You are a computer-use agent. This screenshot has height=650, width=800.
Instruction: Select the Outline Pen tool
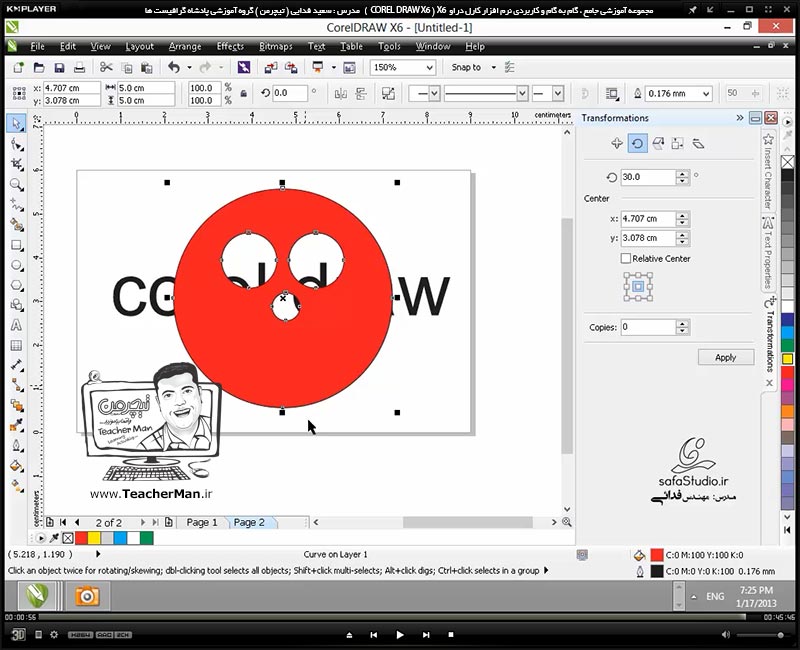16,445
